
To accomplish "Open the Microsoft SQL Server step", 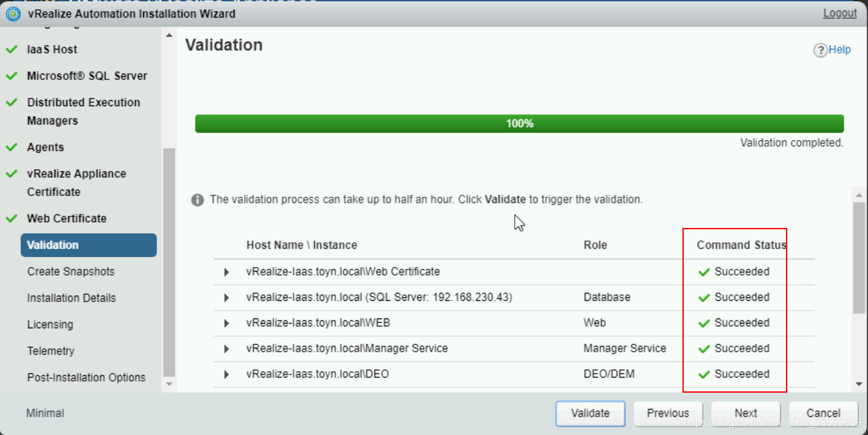I will click(x=87, y=76).
